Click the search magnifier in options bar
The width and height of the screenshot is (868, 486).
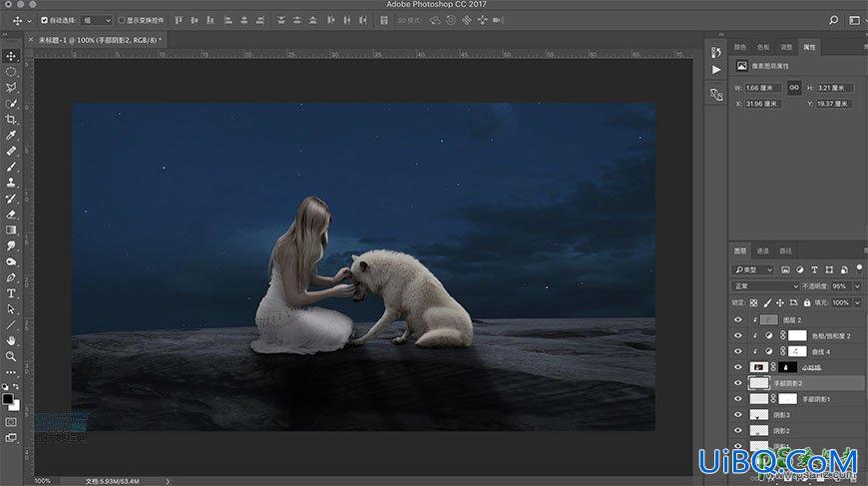pyautogui.click(x=833, y=20)
